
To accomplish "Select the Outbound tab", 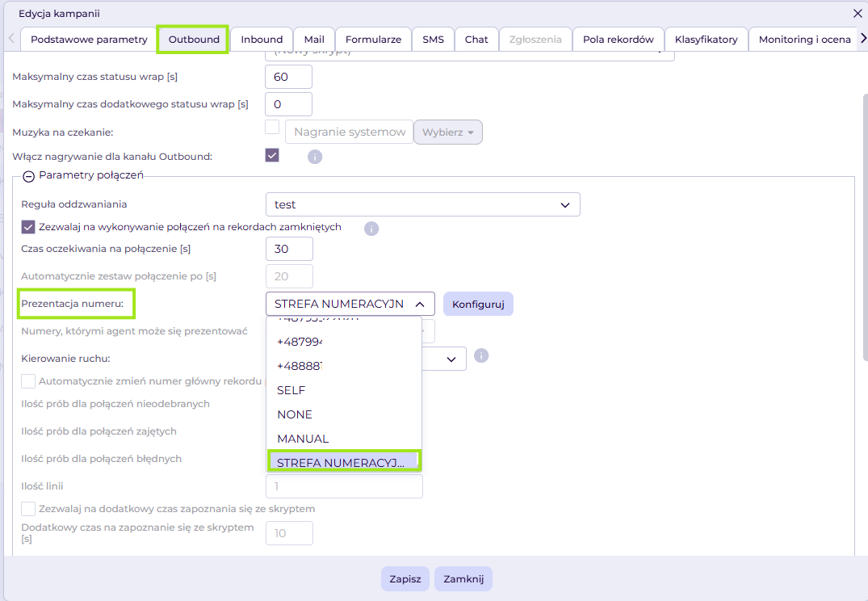I will point(194,40).
